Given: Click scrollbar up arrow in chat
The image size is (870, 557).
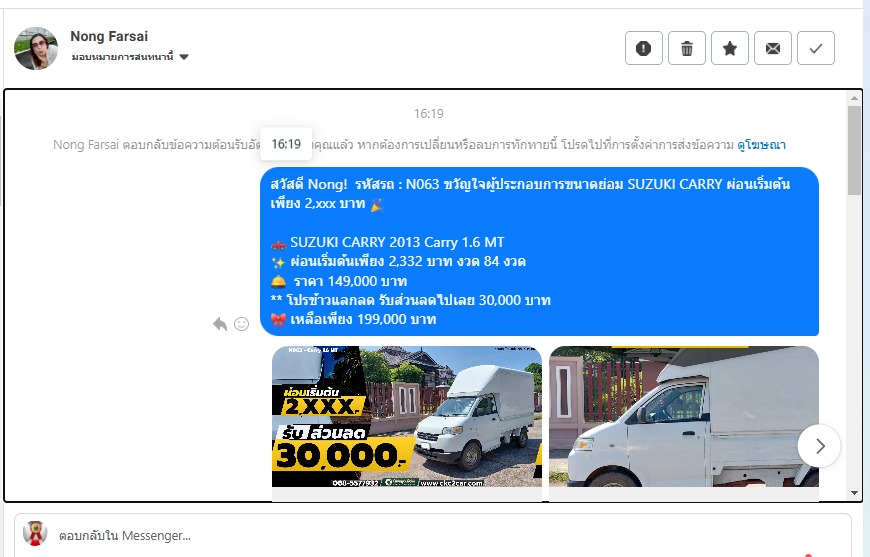Looking at the screenshot, I should click(x=854, y=98).
